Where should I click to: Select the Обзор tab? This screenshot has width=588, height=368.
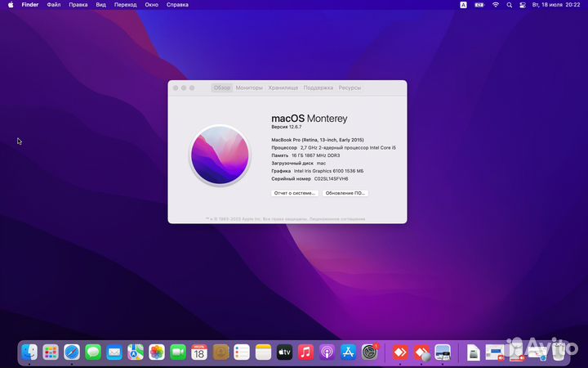click(222, 88)
